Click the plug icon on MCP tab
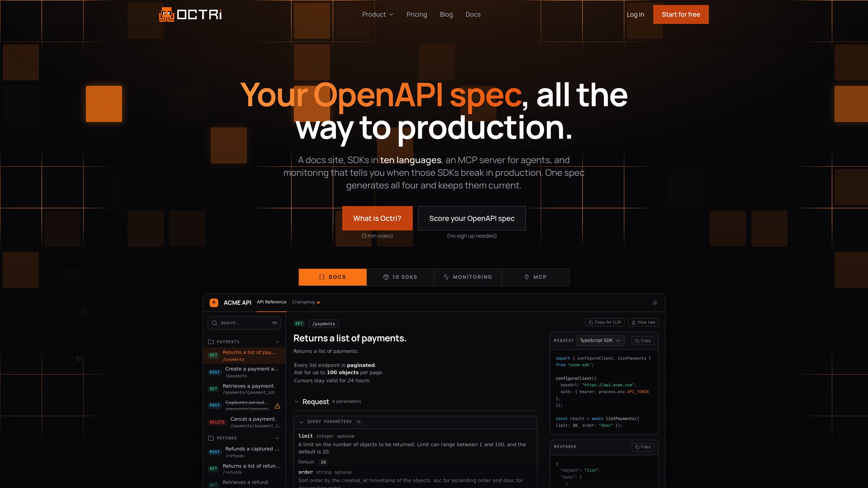Viewport: 868px width, 488px height. (527, 277)
